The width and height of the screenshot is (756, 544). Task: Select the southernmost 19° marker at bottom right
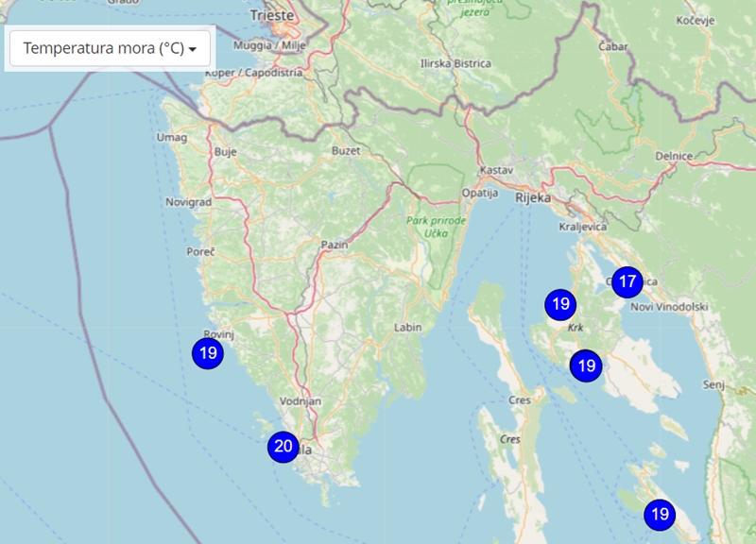660,515
